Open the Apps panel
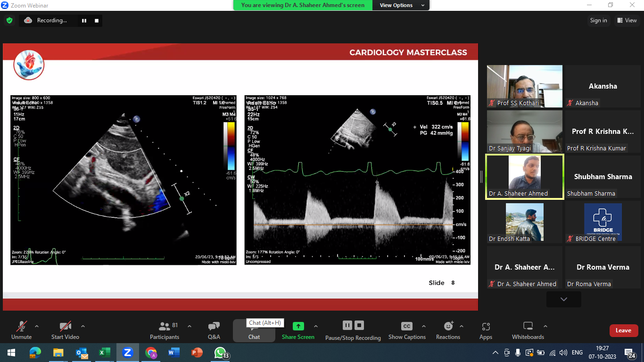The image size is (644, 362). [486, 329]
